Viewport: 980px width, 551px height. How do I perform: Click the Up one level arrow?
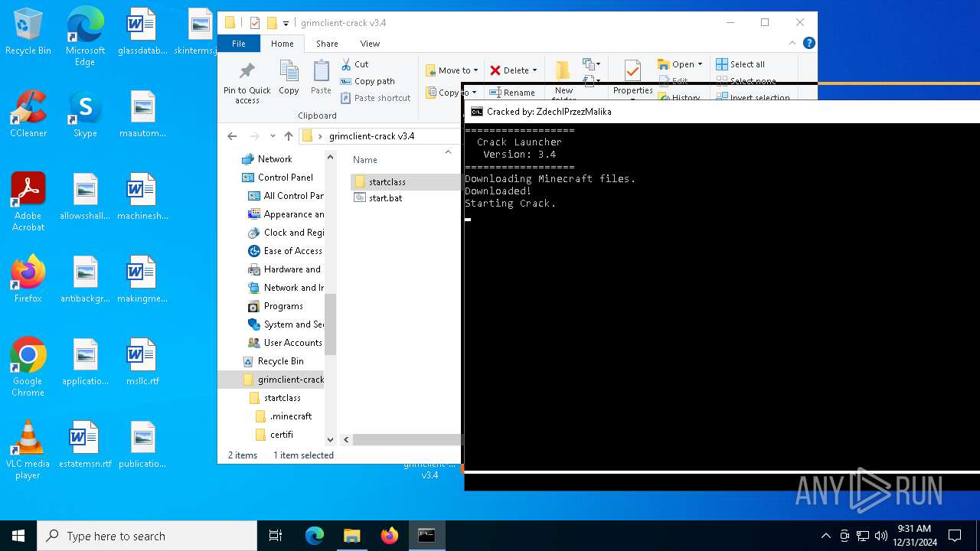[x=289, y=136]
